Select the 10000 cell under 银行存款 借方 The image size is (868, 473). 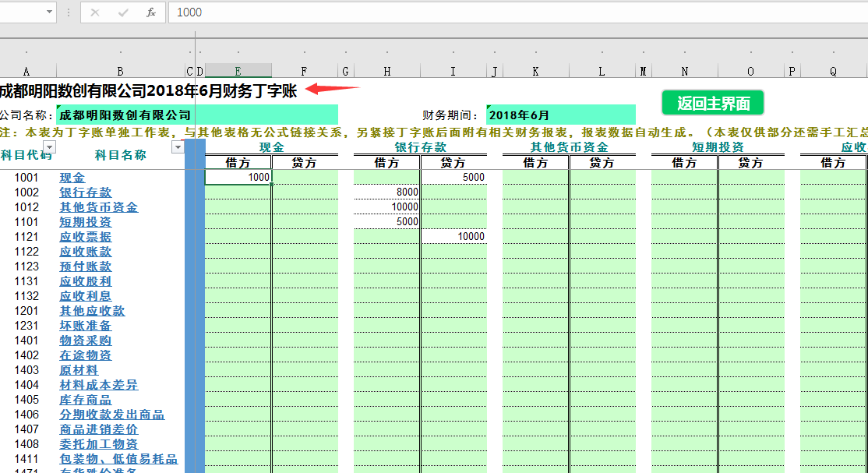click(x=387, y=207)
